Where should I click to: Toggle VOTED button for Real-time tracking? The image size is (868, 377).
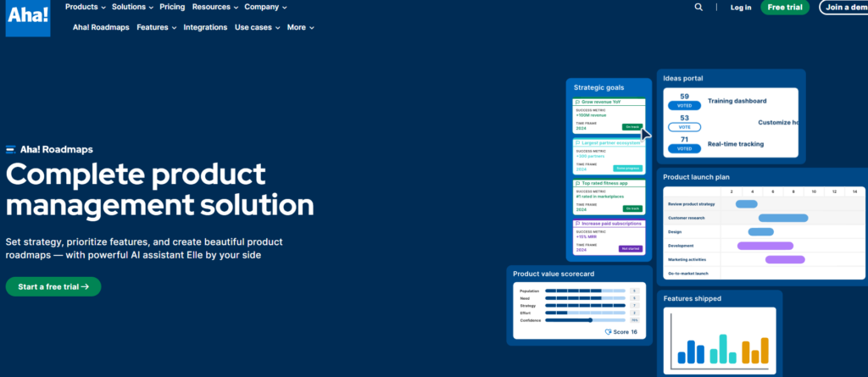pyautogui.click(x=684, y=148)
